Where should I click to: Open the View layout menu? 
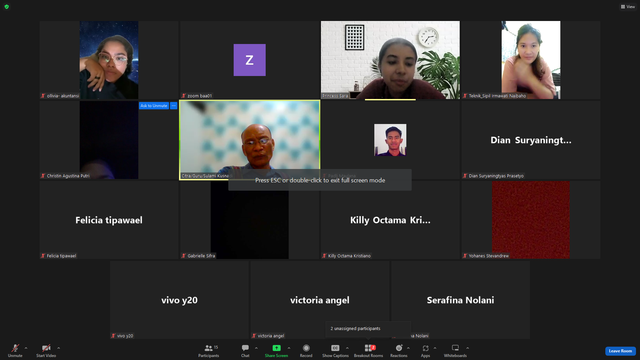[x=628, y=7]
